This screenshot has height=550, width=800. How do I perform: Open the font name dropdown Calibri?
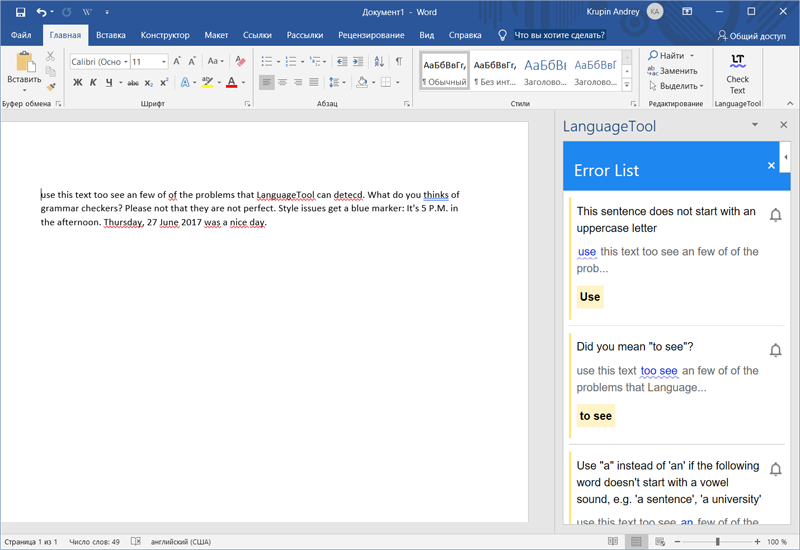coord(99,61)
